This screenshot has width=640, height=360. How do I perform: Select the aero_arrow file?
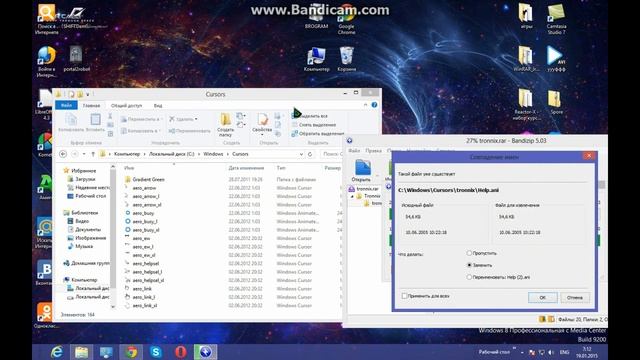coord(144,188)
